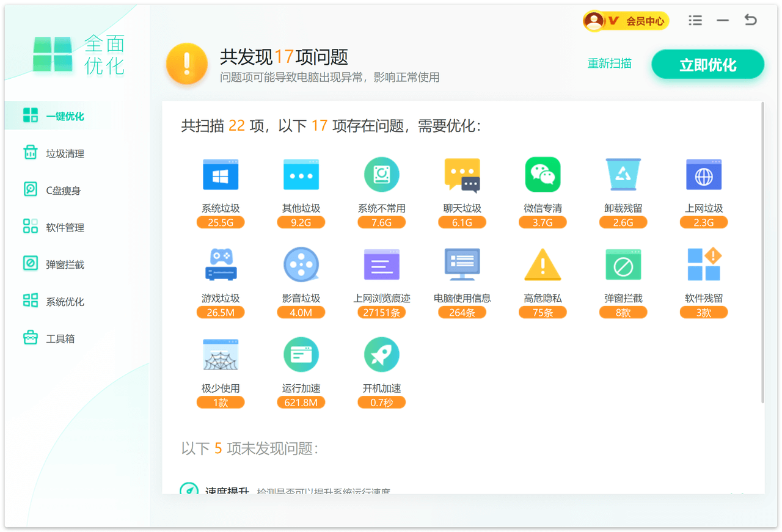Open the 弹窗拦截 item icon in grid
The height and width of the screenshot is (532, 782).
pyautogui.click(x=623, y=264)
